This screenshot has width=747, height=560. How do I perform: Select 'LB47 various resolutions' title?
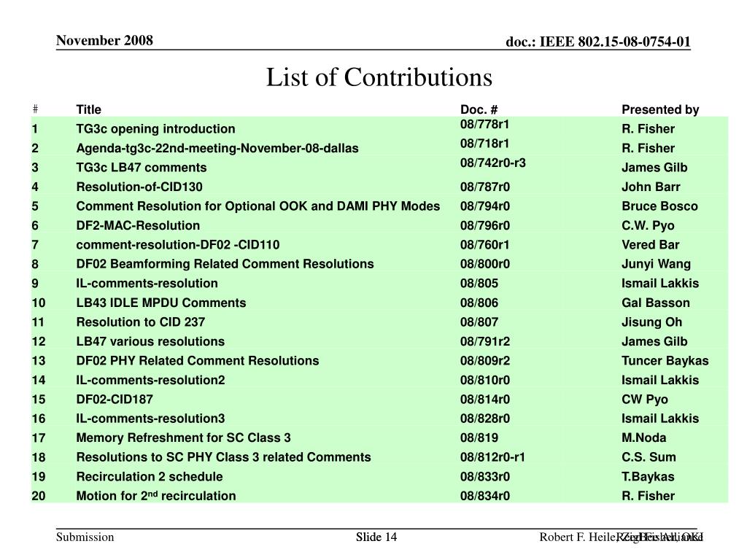[x=150, y=341]
